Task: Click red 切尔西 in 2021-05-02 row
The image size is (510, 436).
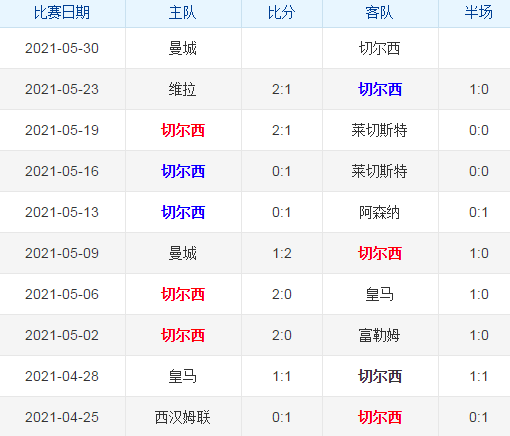Action: point(183,335)
